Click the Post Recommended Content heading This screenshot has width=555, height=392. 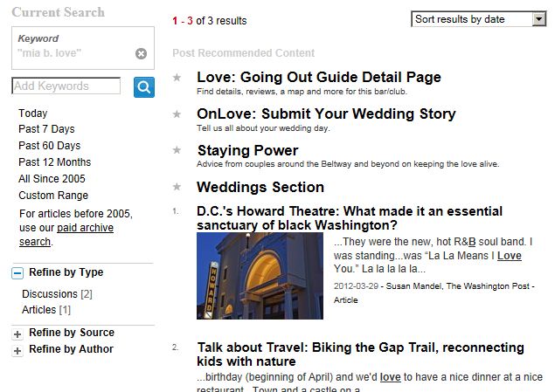pos(244,53)
